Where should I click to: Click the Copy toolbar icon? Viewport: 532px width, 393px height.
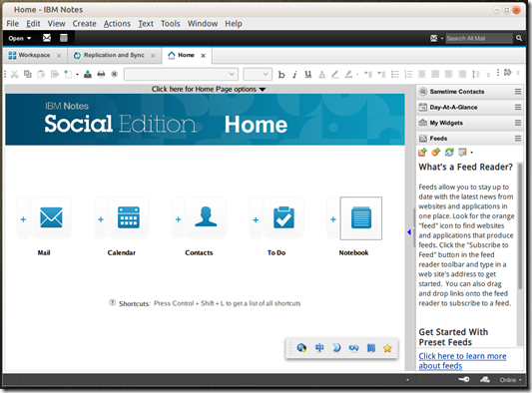(28, 74)
